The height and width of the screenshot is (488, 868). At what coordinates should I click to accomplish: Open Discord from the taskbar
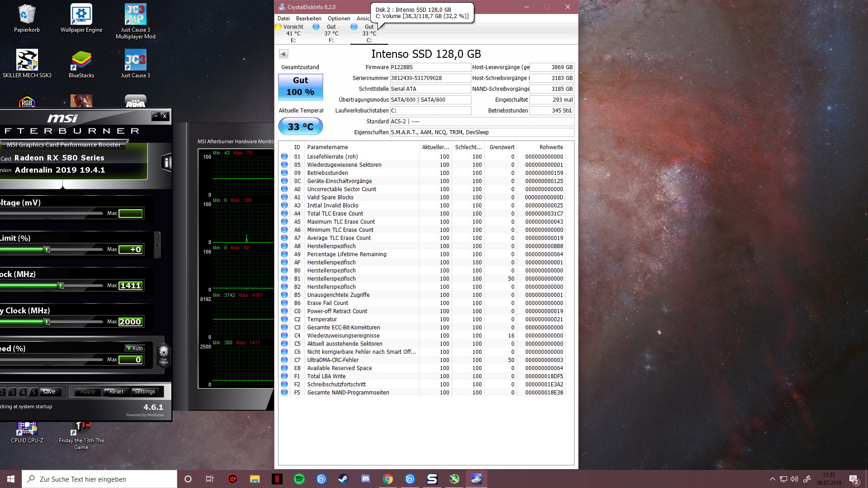pyautogui.click(x=366, y=479)
